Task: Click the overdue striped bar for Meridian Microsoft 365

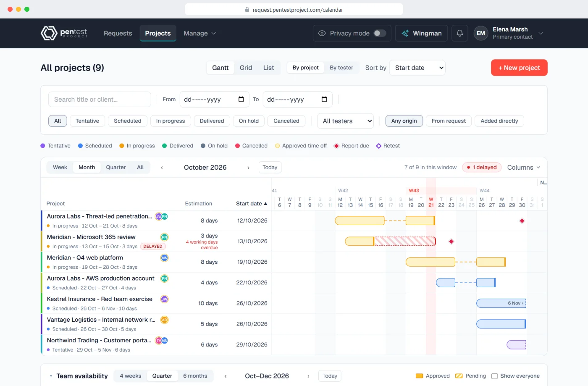Action: pyautogui.click(x=405, y=242)
